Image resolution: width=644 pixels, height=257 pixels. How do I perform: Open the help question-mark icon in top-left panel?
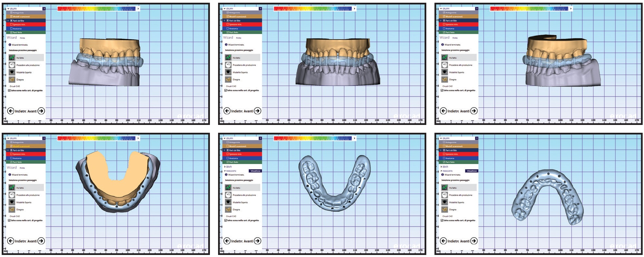coord(44,9)
